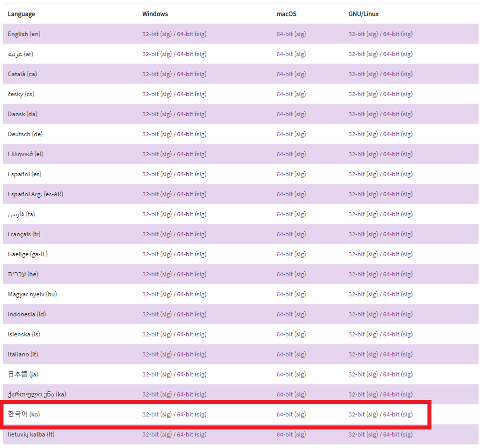Image resolution: width=480 pixels, height=448 pixels.
Task: Open macOS 64-bit for Islenska (is)
Action: (x=284, y=334)
